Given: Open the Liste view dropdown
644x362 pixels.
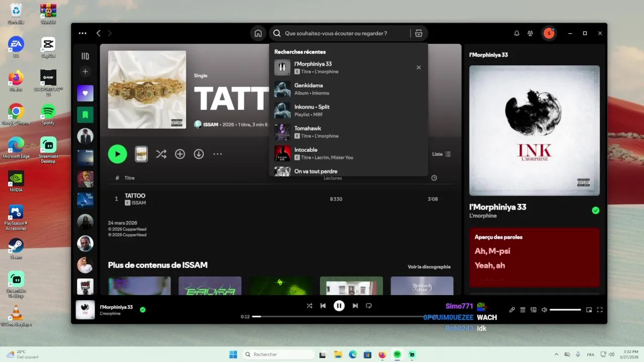Looking at the screenshot, I should pyautogui.click(x=441, y=154).
